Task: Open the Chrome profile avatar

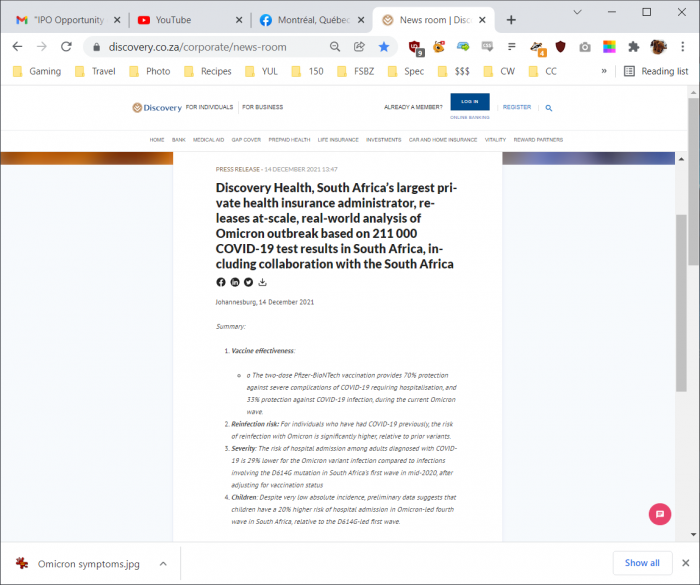Action: [x=658, y=46]
